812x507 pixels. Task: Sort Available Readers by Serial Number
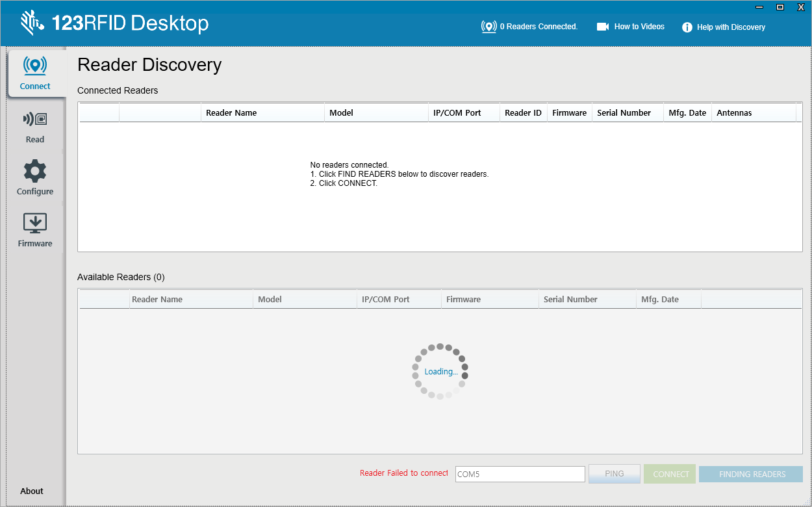(570, 299)
